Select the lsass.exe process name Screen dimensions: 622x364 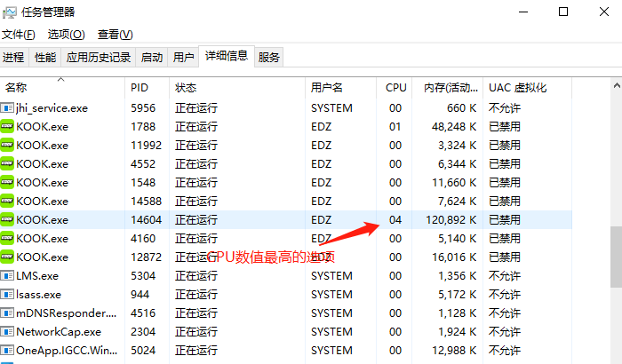click(x=39, y=295)
